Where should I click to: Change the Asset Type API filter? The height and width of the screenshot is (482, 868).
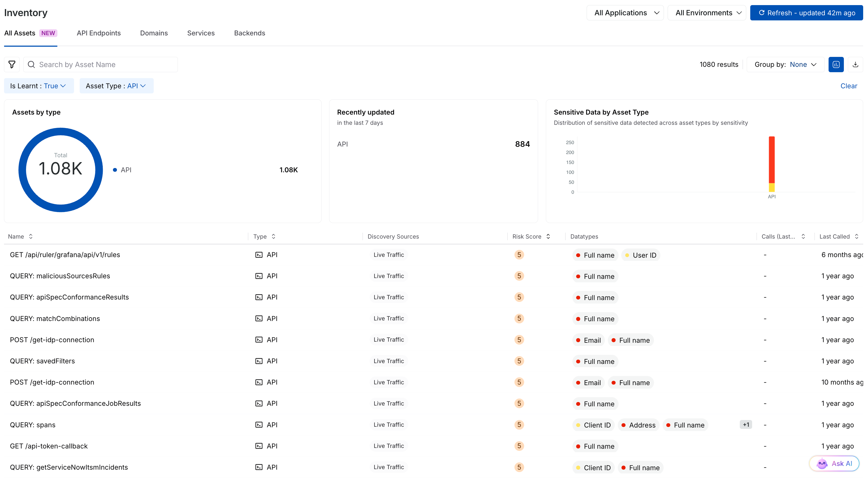(x=116, y=86)
